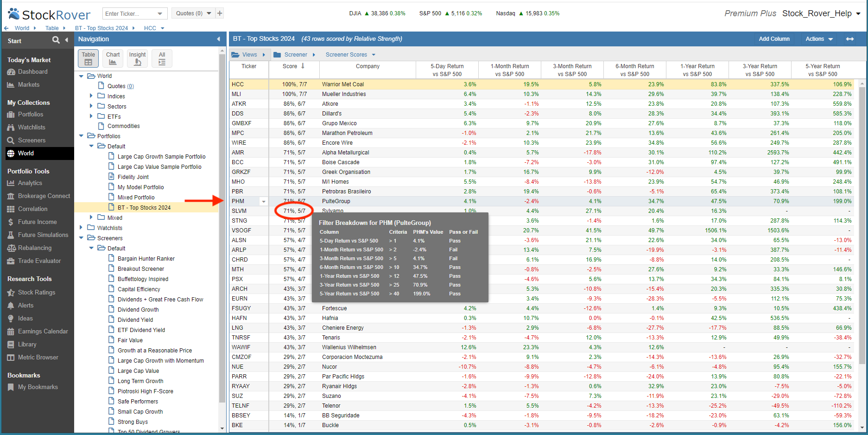This screenshot has height=435, width=868.
Task: Switch to the Table view tab
Action: (x=88, y=58)
